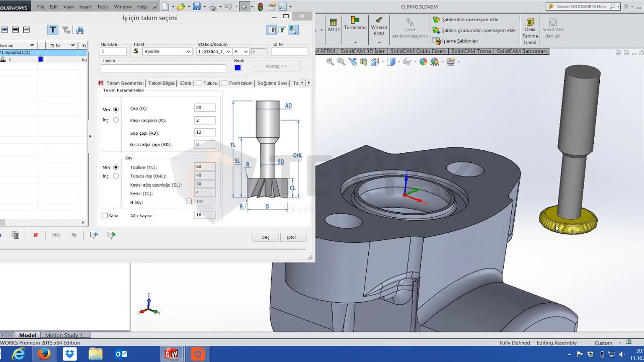This screenshot has height=362, width=644.
Task: Toggle the Kaba checkbox
Action: click(x=105, y=216)
